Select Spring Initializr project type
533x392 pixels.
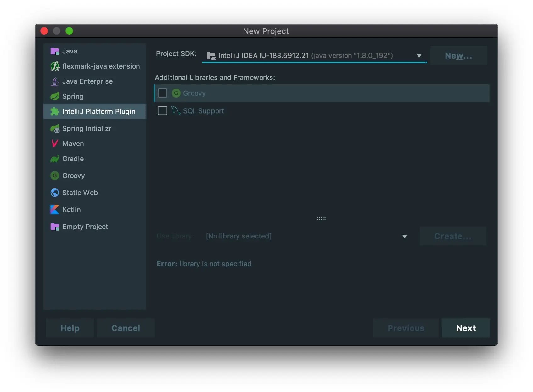[87, 129]
